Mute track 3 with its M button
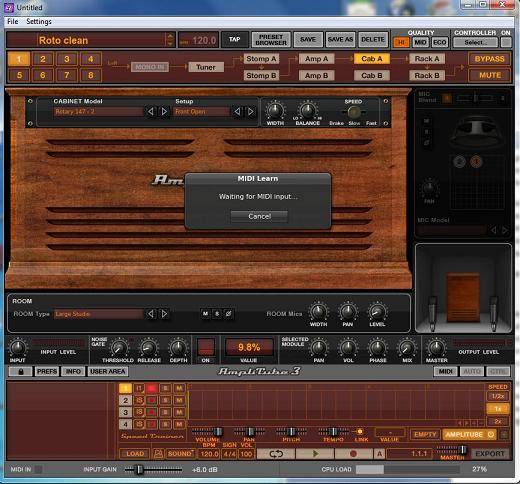 pos(179,412)
